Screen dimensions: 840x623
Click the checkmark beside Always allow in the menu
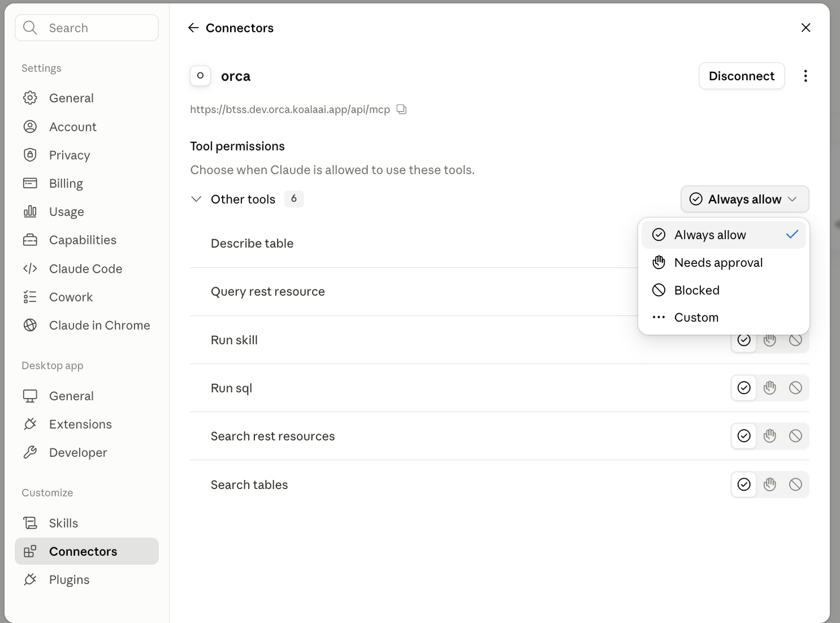tap(792, 234)
